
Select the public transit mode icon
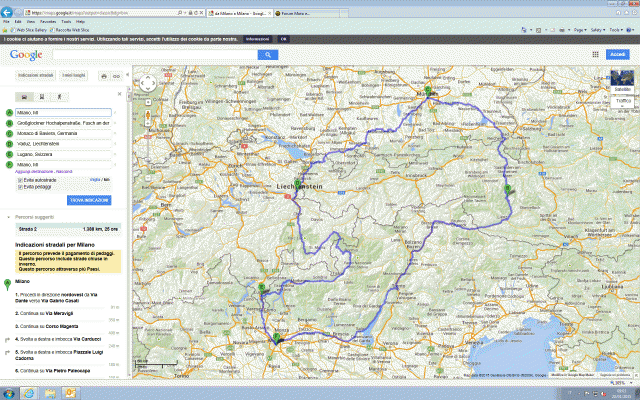click(x=42, y=97)
